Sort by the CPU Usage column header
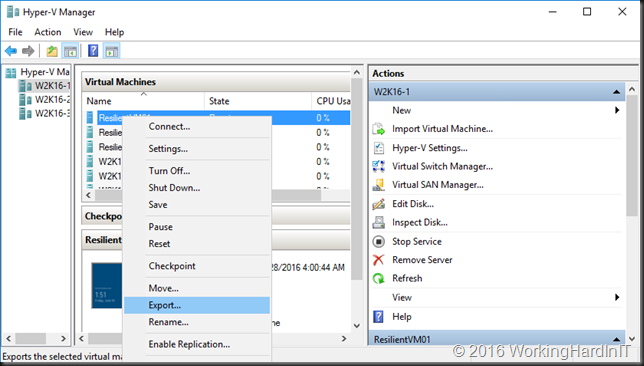This screenshot has width=644, height=366. [331, 101]
